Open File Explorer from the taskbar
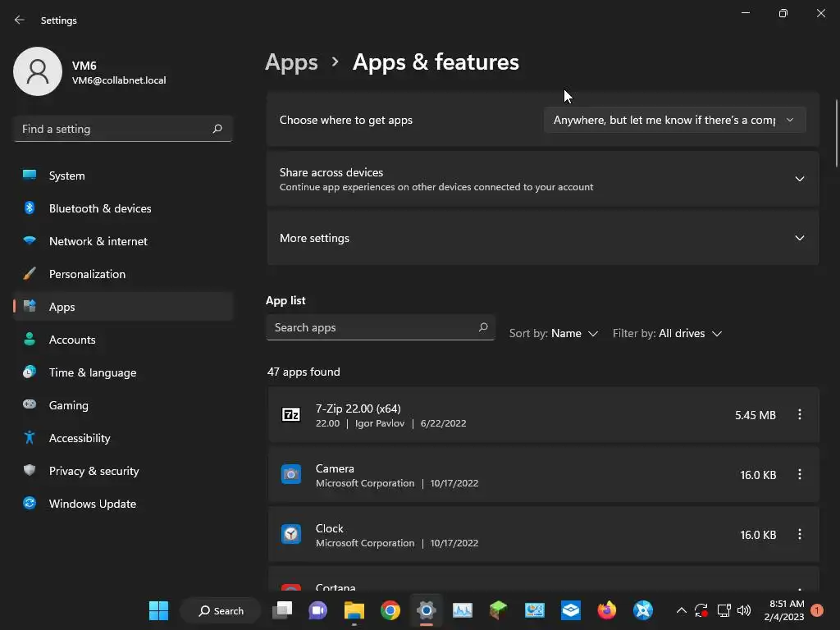This screenshot has height=630, width=840. tap(354, 610)
